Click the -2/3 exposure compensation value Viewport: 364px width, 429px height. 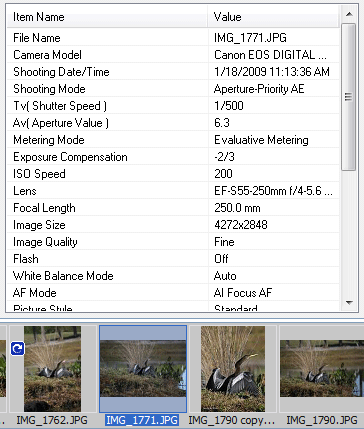pyautogui.click(x=224, y=157)
